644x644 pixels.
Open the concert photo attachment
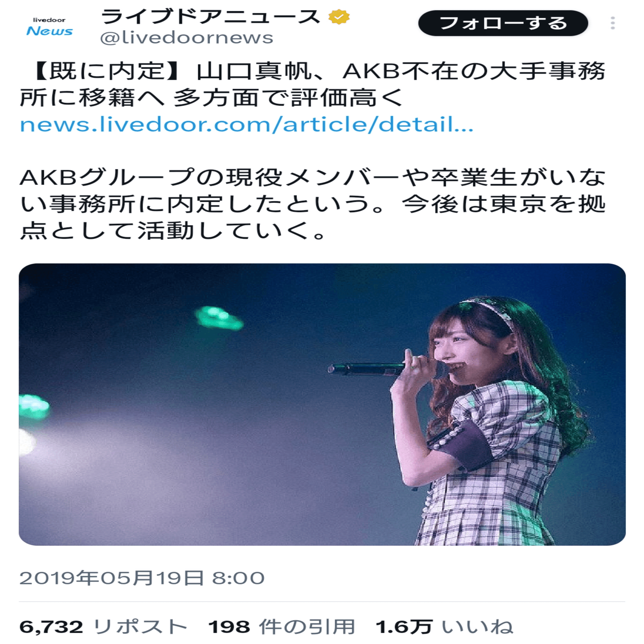(x=322, y=404)
